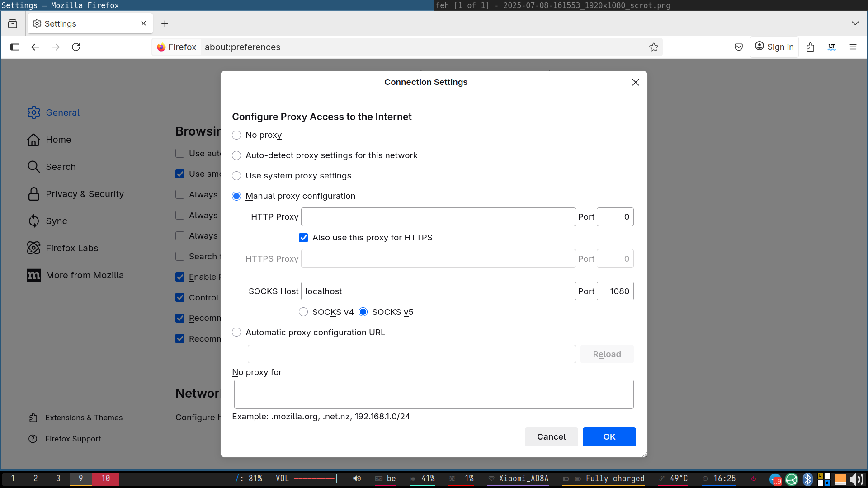Expand the list all tabs chevron
This screenshot has height=488, width=868.
tap(855, 23)
